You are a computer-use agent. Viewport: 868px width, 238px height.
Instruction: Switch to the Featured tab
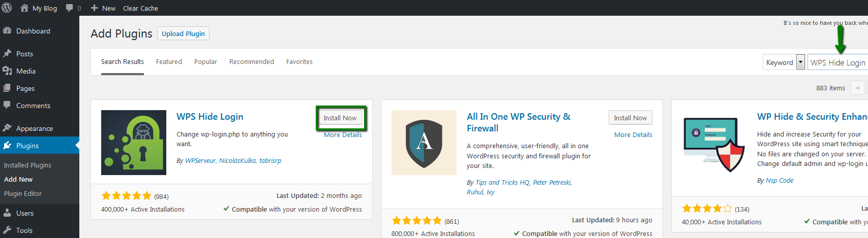[169, 61]
